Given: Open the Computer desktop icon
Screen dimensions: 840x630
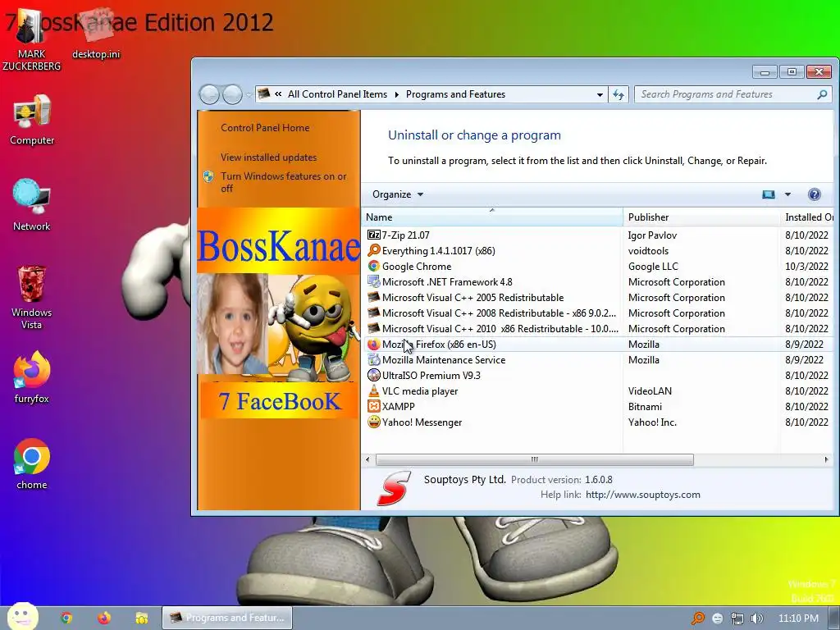Looking at the screenshot, I should [32, 119].
